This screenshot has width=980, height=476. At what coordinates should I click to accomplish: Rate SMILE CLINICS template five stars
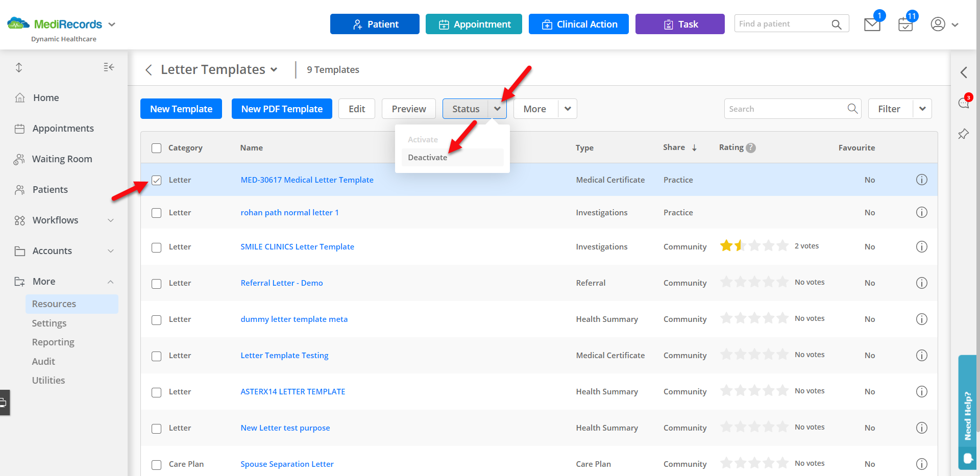782,246
